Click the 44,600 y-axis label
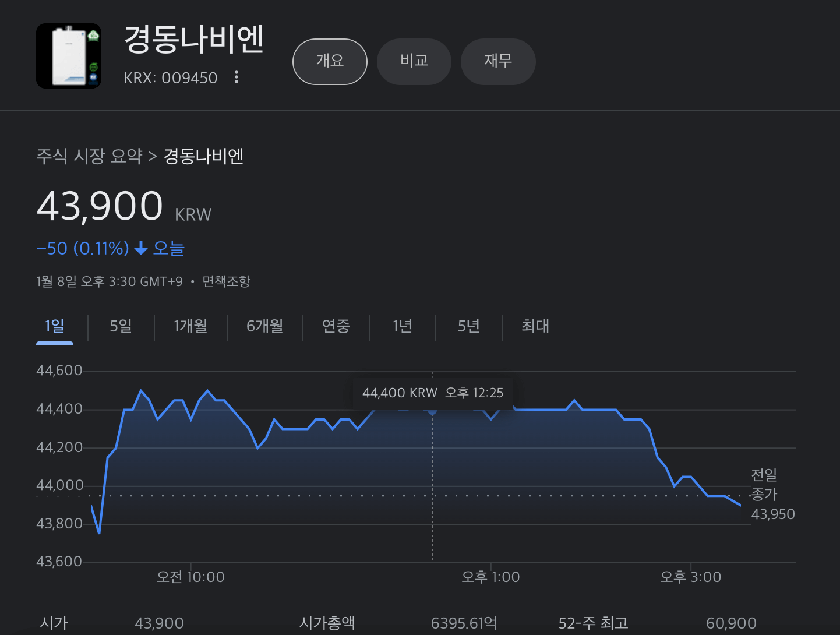This screenshot has height=635, width=840. pyautogui.click(x=59, y=371)
